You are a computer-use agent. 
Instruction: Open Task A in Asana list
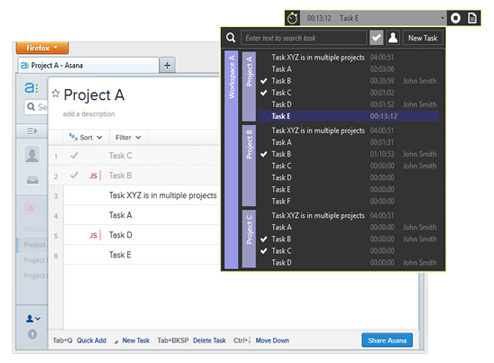pos(120,215)
